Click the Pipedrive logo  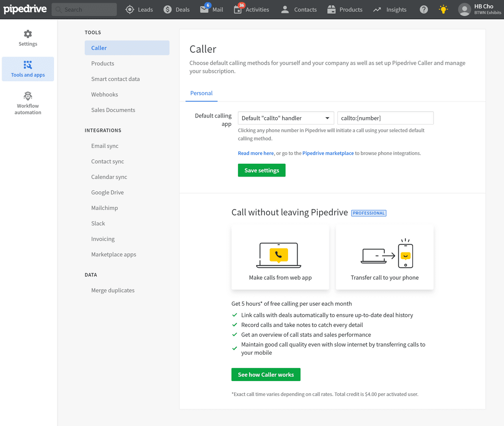coord(25,9)
